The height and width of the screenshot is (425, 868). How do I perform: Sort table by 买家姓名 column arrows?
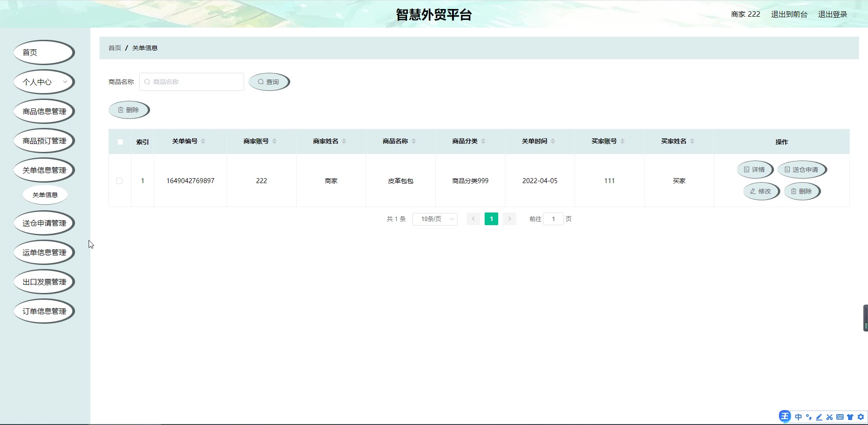pyautogui.click(x=692, y=142)
